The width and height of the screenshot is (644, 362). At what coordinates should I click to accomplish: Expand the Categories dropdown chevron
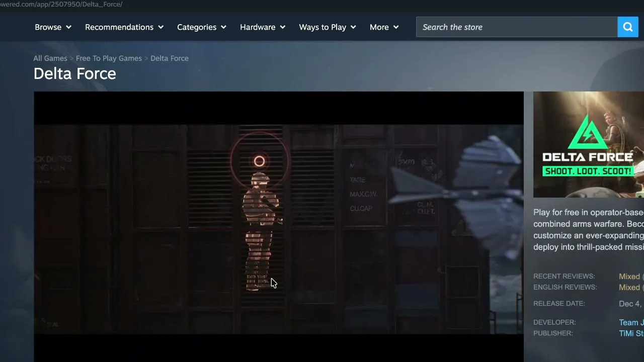223,27
